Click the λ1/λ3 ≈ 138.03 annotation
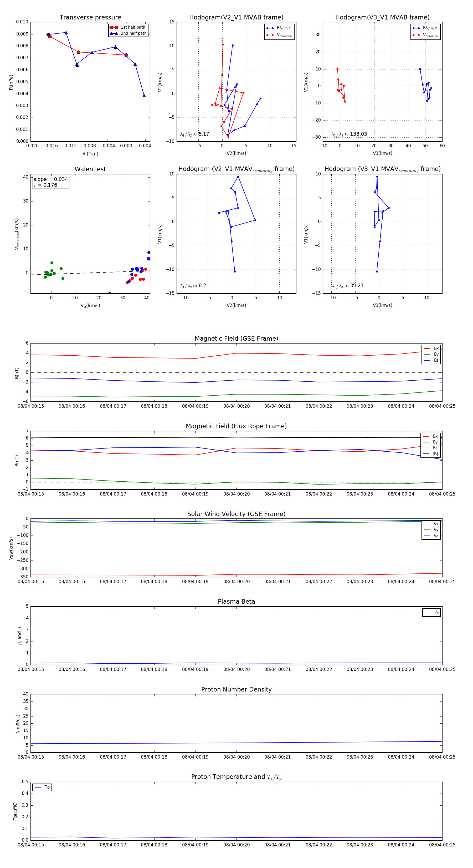The height and width of the screenshot is (868, 473). tap(349, 134)
